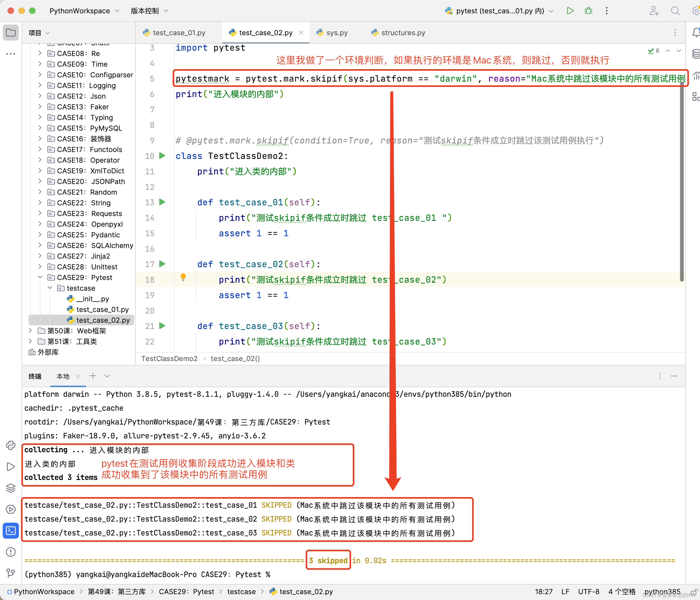Click TestClassDemo2 in the editor breadcrumb
This screenshot has width=700, height=600.
coord(169,358)
